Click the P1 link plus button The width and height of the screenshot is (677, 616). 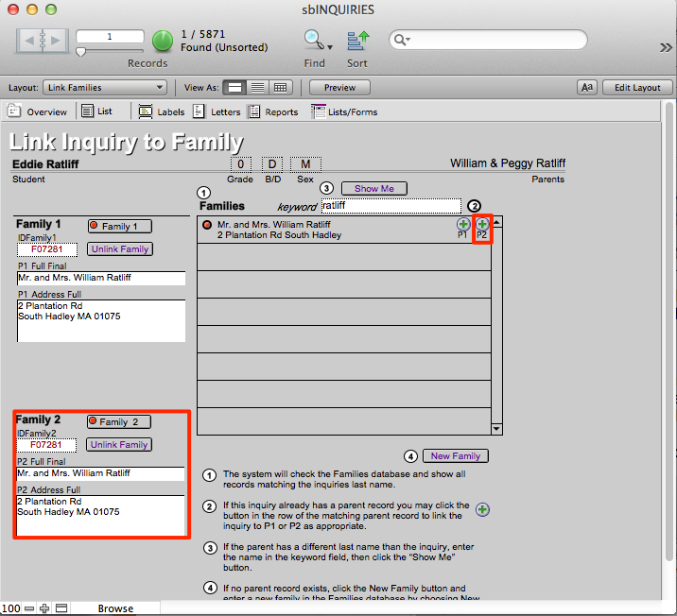pos(463,224)
